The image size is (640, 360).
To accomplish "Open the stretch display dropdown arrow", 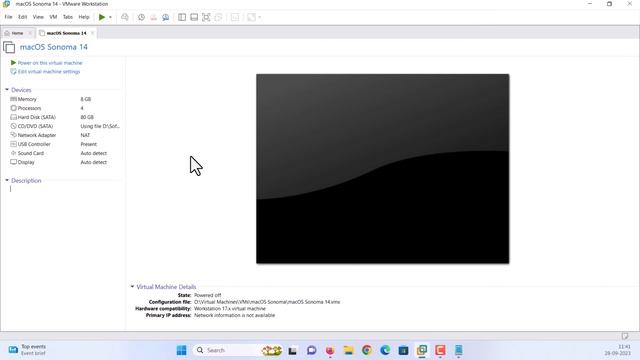I will click(x=260, y=17).
